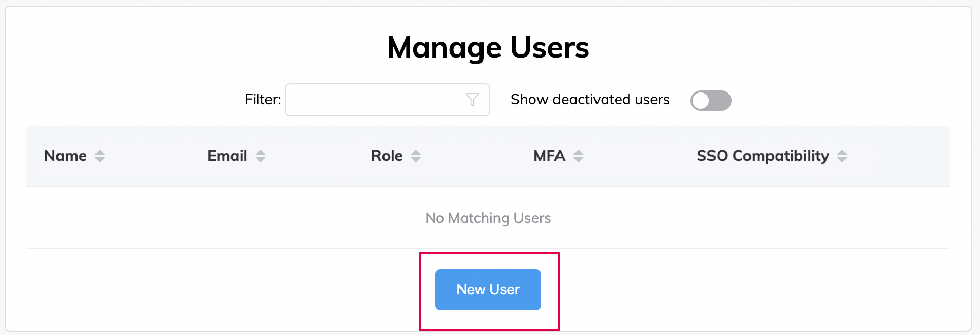Image resolution: width=980 pixels, height=335 pixels.
Task: Click the New User button
Action: 488,289
